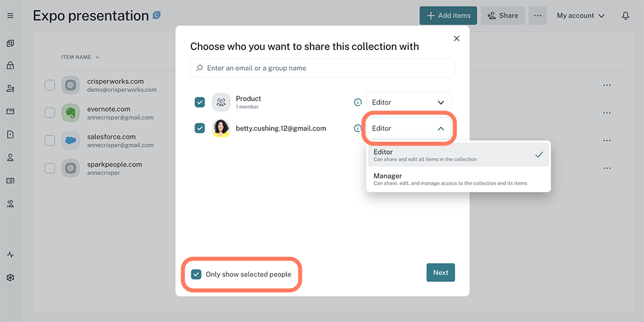Click the Add items button
644x322 pixels.
448,16
